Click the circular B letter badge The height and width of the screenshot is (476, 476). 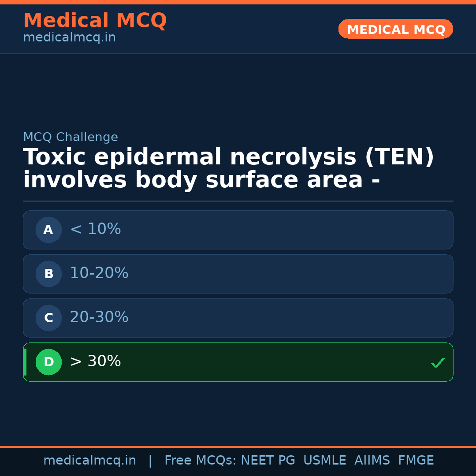[x=48, y=274]
